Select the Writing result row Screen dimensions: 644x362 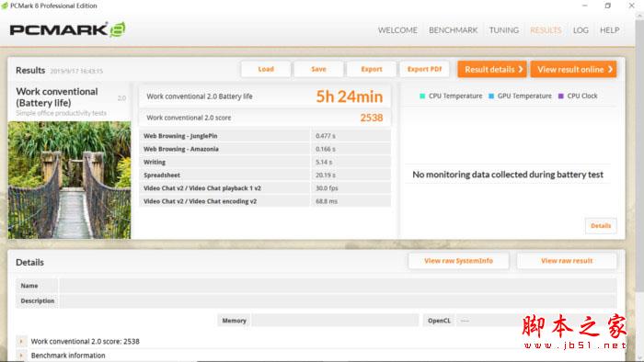265,162
